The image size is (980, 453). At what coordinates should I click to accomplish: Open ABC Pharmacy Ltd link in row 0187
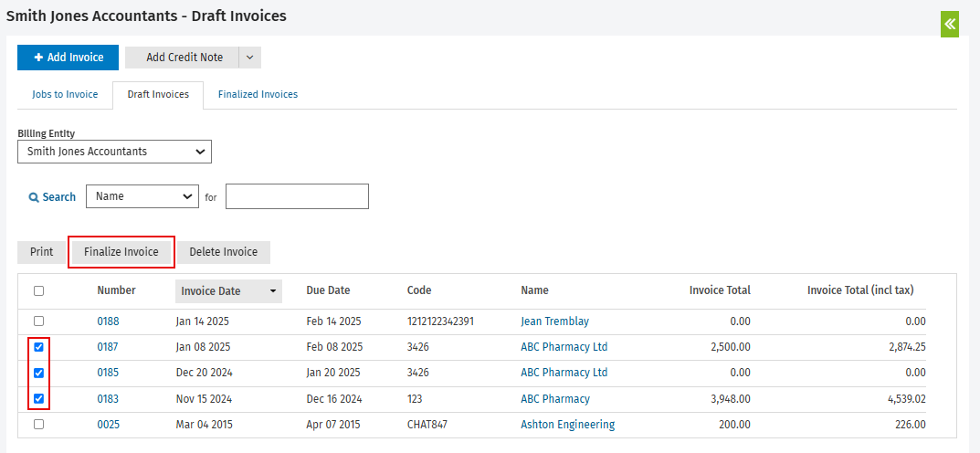click(x=564, y=347)
